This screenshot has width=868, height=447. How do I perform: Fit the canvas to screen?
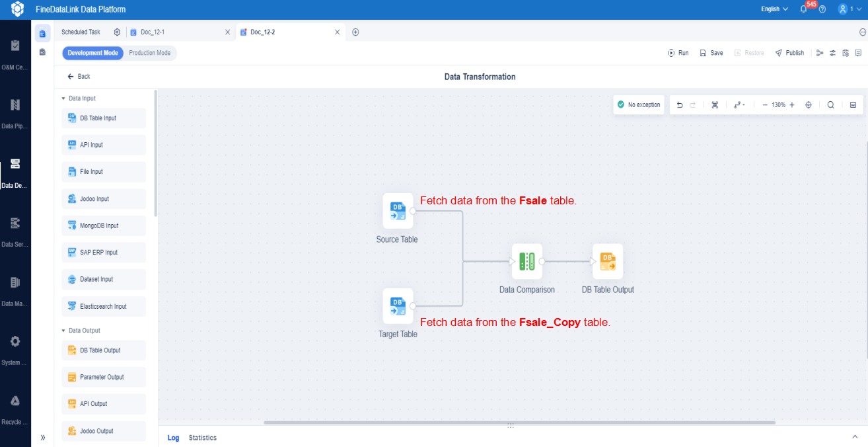pos(715,104)
